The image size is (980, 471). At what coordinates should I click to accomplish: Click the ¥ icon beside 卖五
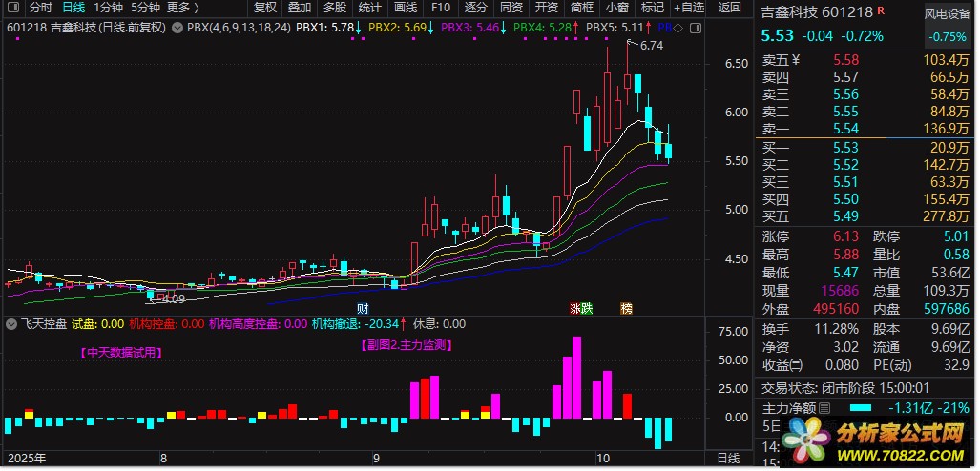[x=795, y=61]
